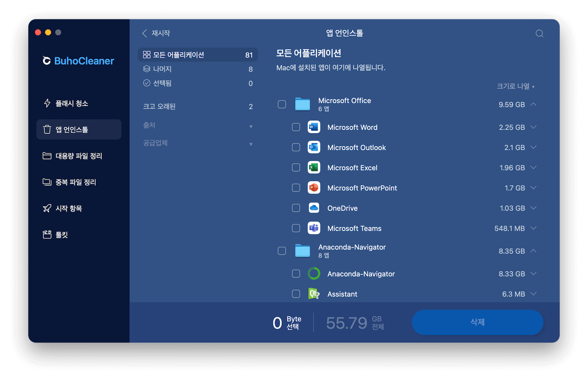Click the 재시작 back button
The image size is (588, 380).
tap(156, 33)
